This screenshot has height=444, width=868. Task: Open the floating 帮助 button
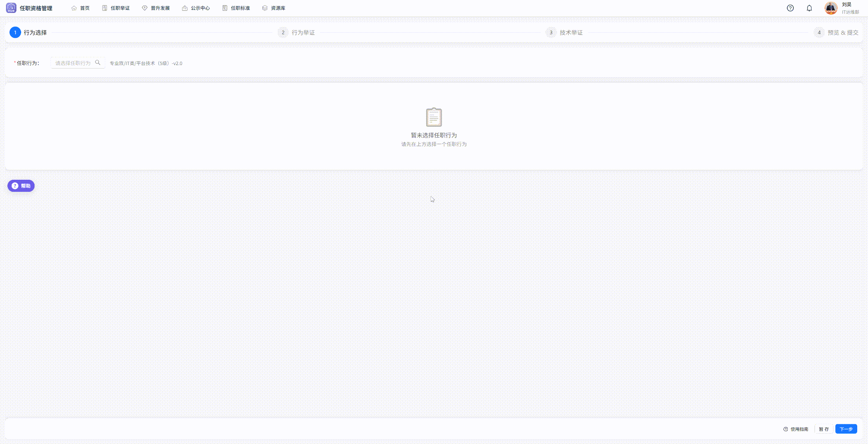coord(21,186)
